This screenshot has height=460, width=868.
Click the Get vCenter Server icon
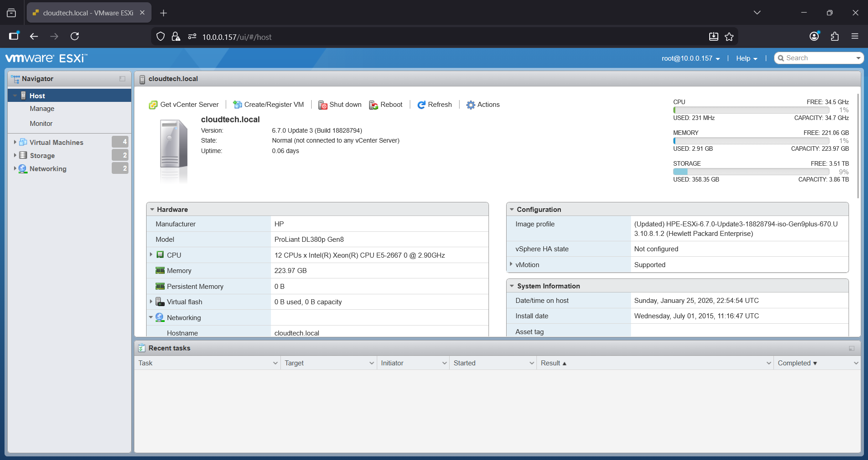pos(153,104)
